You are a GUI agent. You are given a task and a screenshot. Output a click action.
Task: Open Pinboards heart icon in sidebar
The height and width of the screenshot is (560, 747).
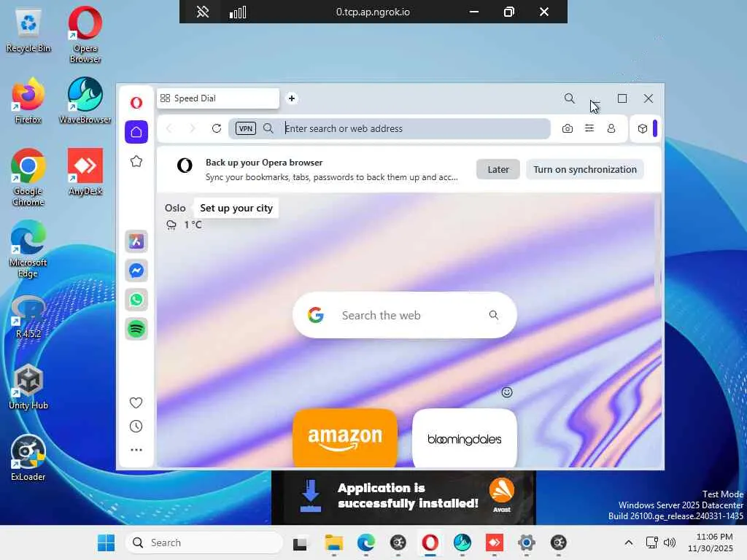pyautogui.click(x=136, y=402)
